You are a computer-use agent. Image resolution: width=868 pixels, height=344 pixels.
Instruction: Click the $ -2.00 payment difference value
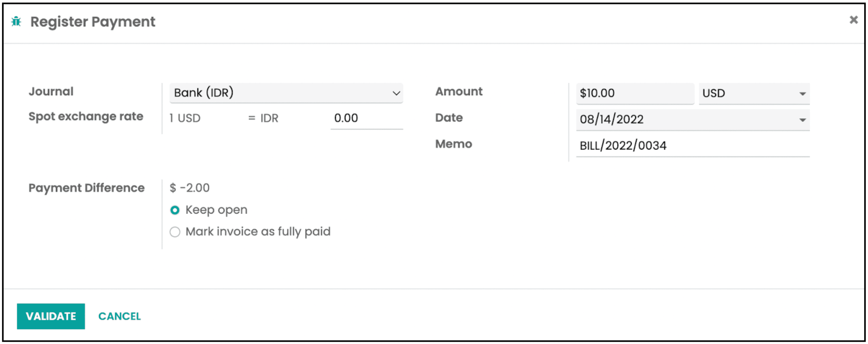(190, 188)
